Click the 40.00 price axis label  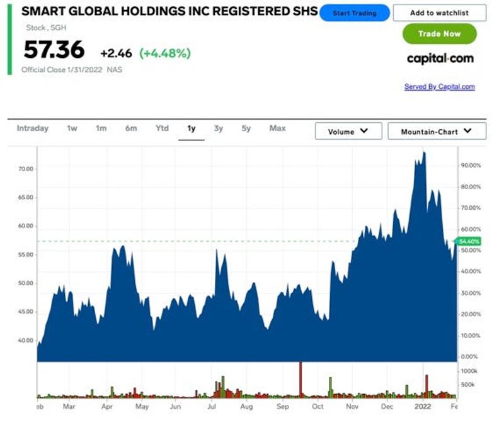[25, 340]
